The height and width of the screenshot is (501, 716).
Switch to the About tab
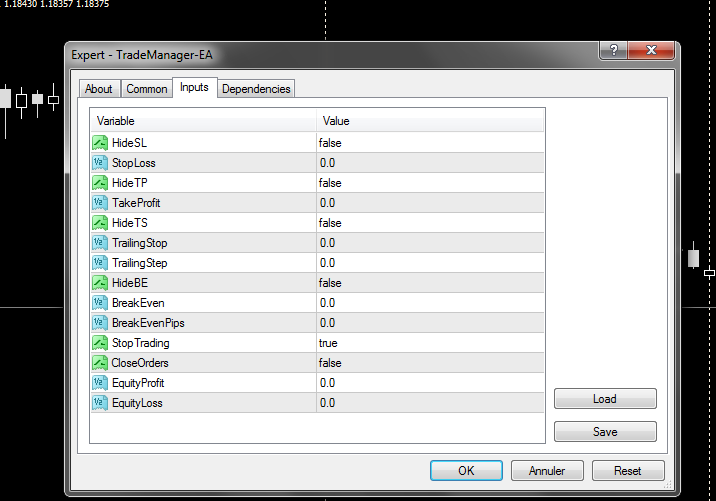tap(99, 89)
